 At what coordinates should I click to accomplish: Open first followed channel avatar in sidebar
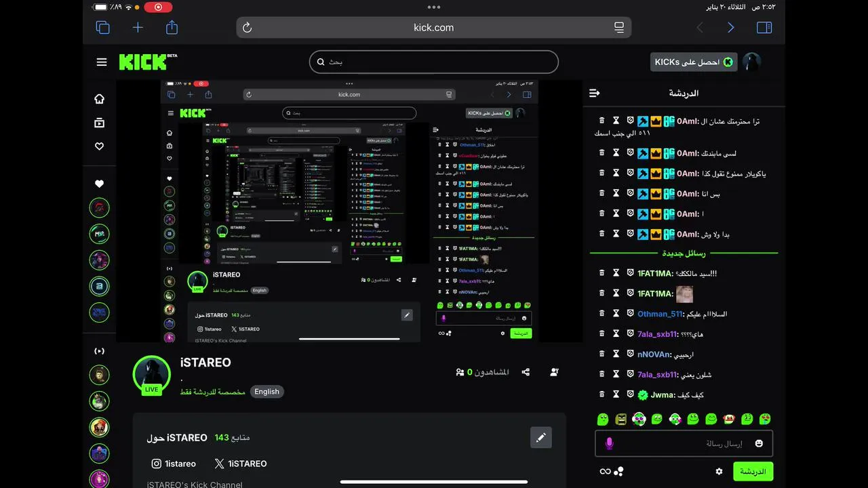100,207
